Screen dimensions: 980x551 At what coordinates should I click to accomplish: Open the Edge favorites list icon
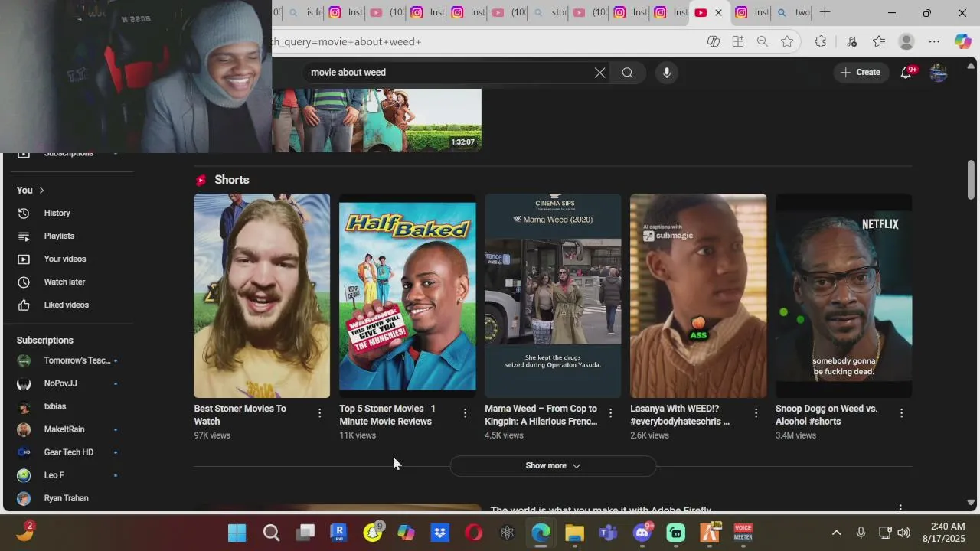point(879,41)
